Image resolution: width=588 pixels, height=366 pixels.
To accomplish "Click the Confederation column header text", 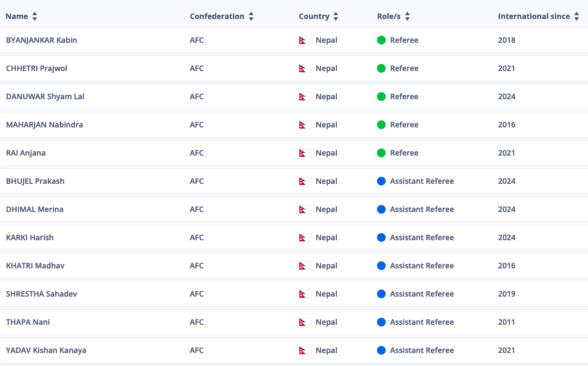I will [x=217, y=16].
